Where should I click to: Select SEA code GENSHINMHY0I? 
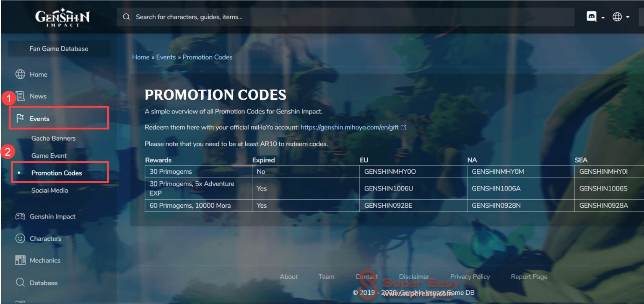[x=603, y=171]
